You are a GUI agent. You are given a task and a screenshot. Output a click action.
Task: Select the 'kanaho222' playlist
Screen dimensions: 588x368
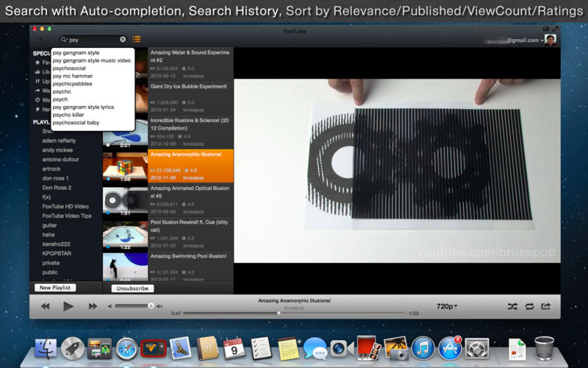[56, 244]
